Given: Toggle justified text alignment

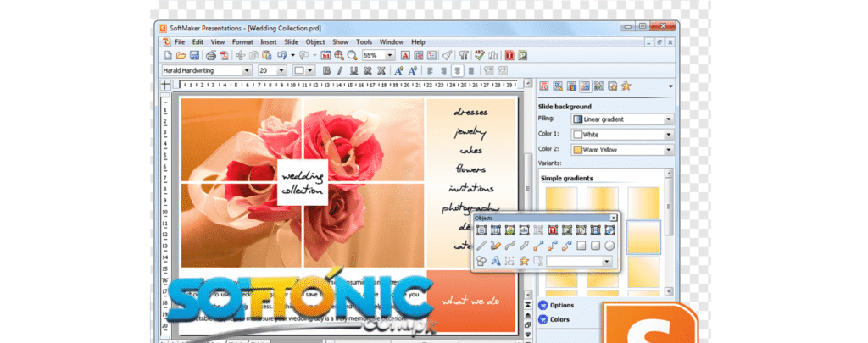Looking at the screenshot, I should click(470, 70).
